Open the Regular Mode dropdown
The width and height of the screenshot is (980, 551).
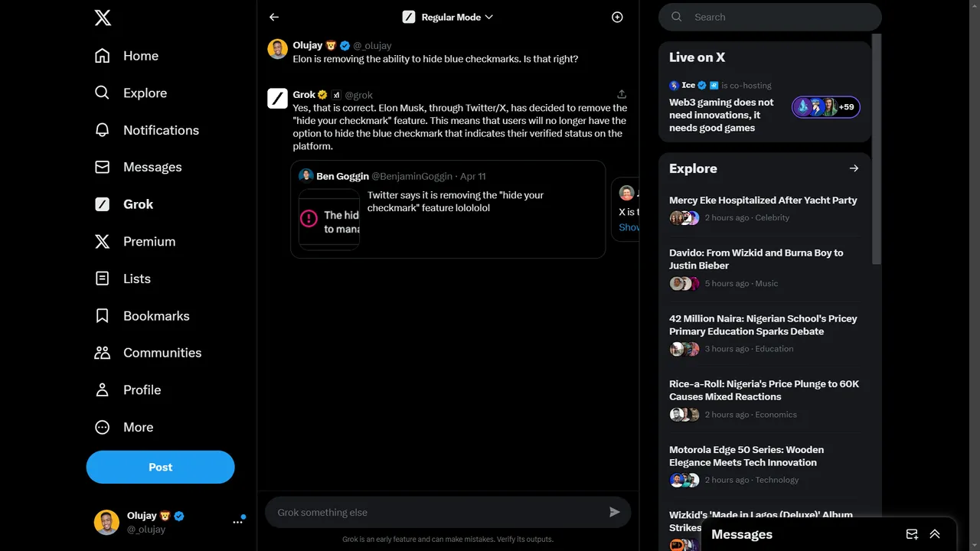pos(448,17)
